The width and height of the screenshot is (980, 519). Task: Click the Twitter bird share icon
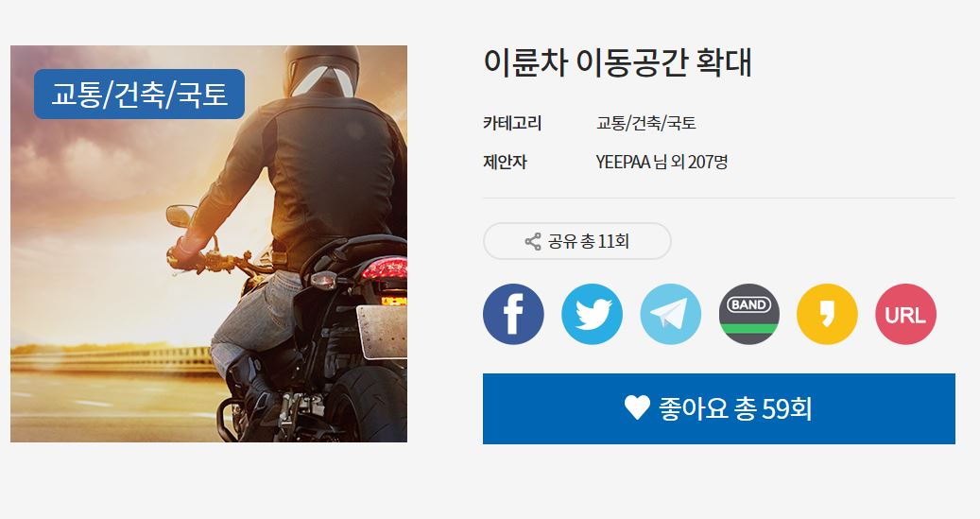pos(592,314)
